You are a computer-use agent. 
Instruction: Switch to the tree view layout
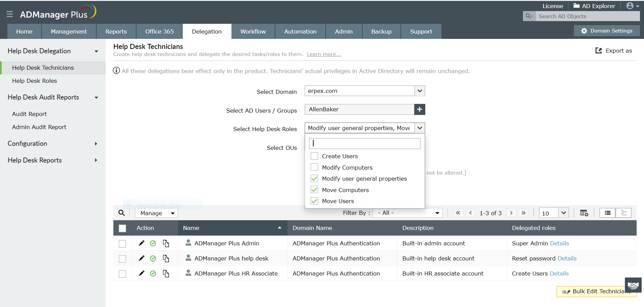624,213
